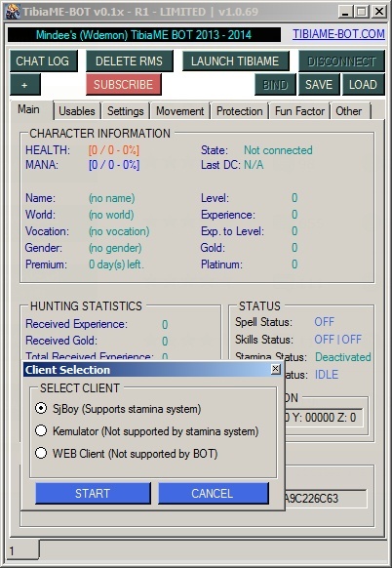
Task: Click CANCEL in Client Selection
Action: (x=213, y=493)
